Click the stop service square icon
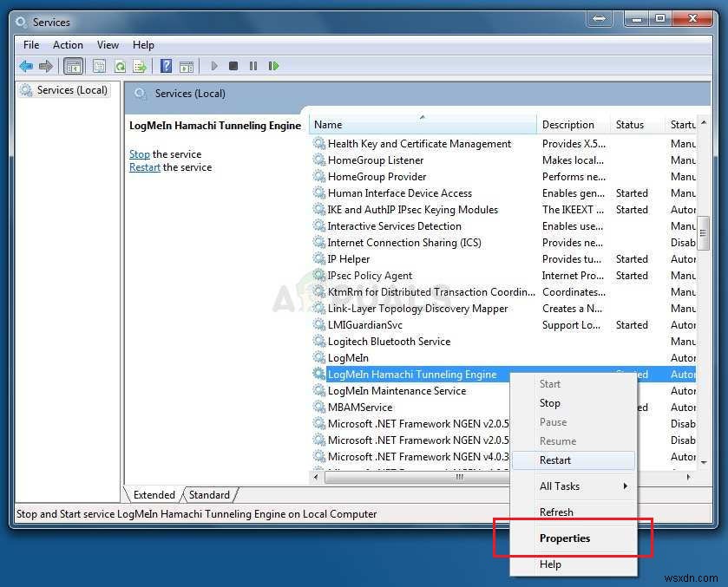Viewport: 728px width, 587px height. click(x=233, y=67)
